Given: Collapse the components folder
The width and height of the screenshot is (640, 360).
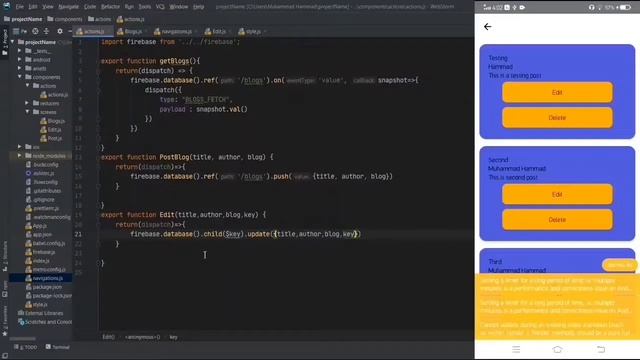Looking at the screenshot, I should pyautogui.click(x=20, y=77).
